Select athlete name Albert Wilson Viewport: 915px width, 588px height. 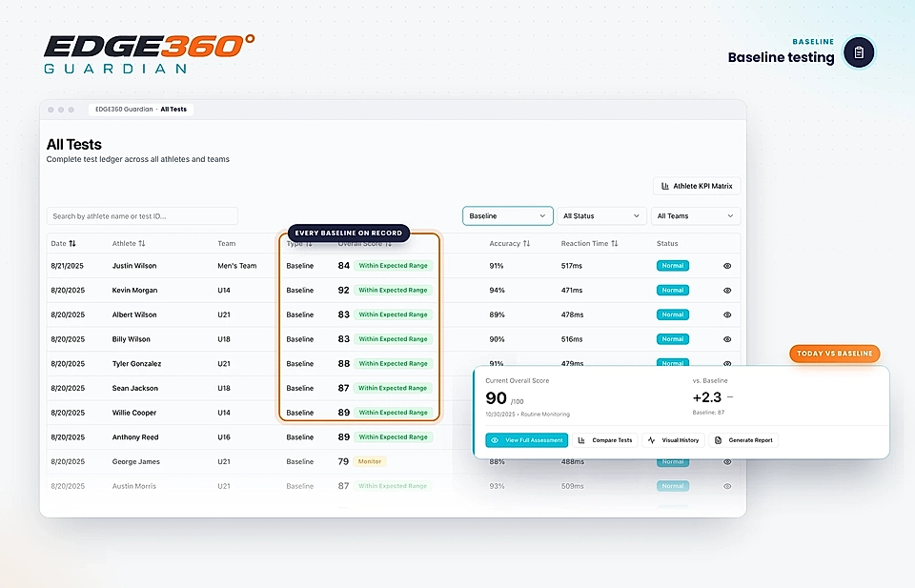134,314
